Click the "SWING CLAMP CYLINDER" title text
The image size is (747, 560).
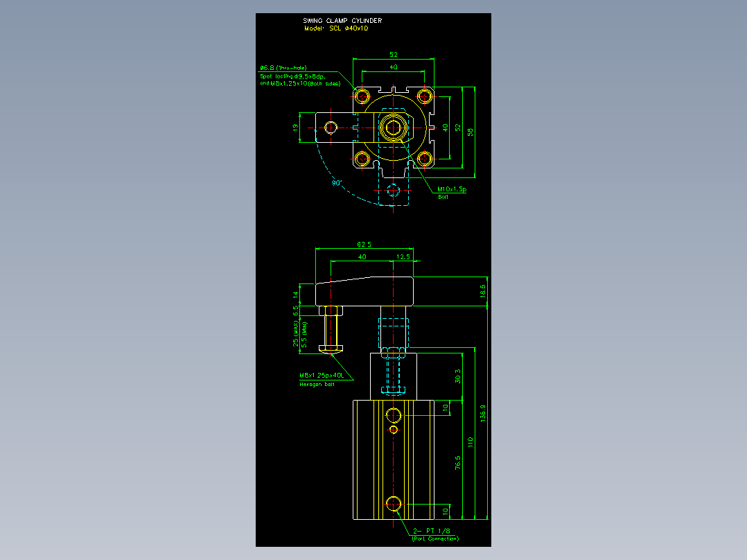(342, 21)
